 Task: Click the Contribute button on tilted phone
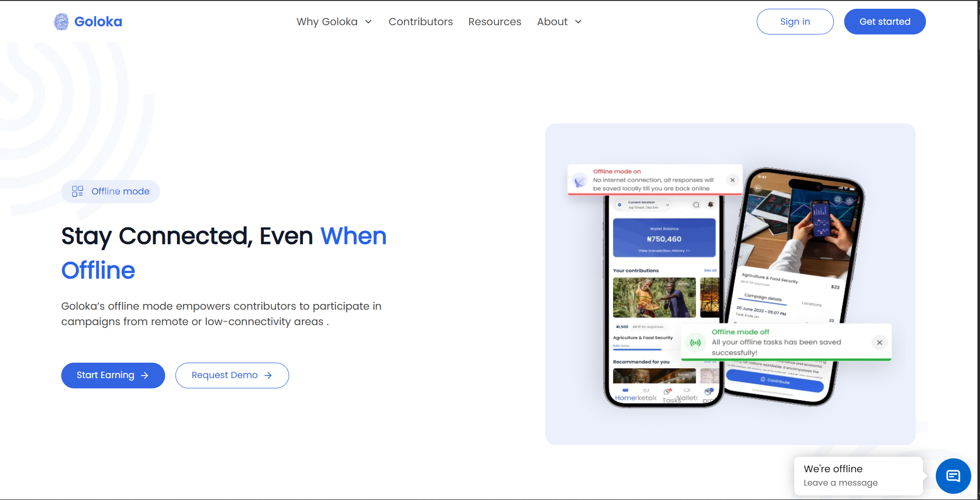(775, 381)
